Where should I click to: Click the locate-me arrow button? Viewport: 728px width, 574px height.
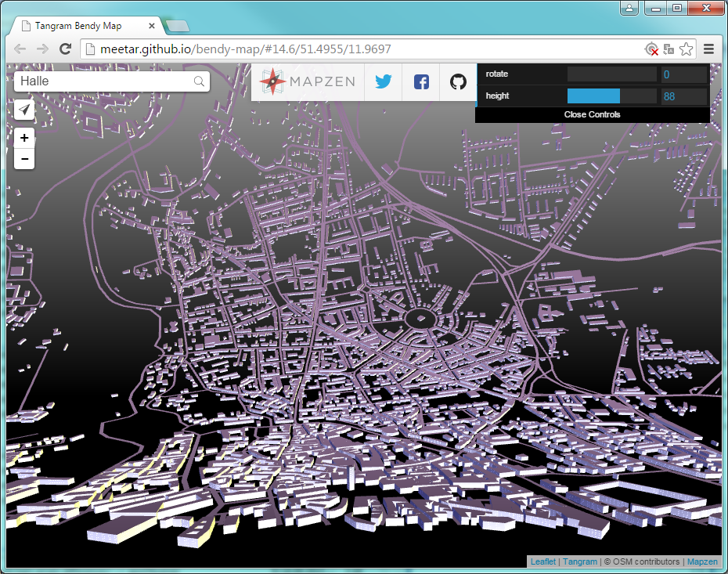pyautogui.click(x=25, y=110)
